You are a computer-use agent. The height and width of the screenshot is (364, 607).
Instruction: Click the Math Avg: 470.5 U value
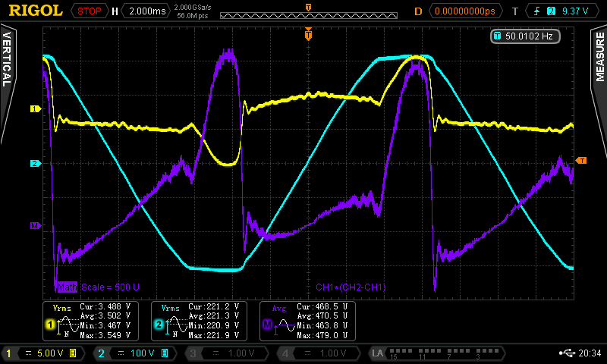coord(322,316)
